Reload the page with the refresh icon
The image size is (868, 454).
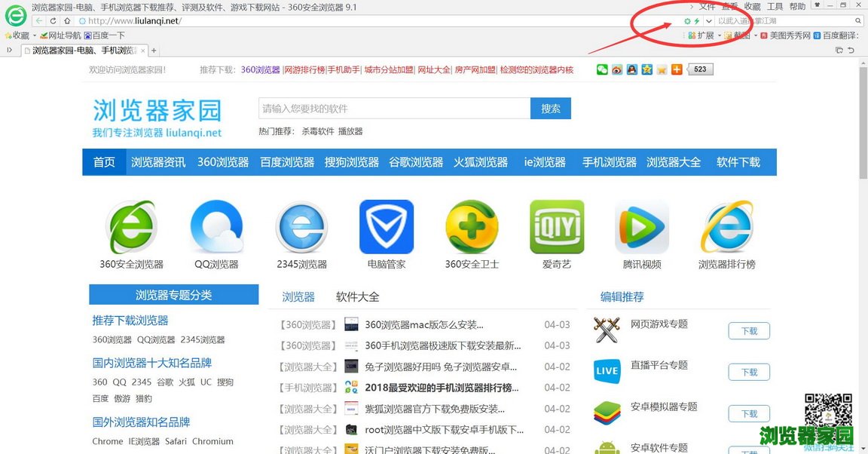pos(53,20)
